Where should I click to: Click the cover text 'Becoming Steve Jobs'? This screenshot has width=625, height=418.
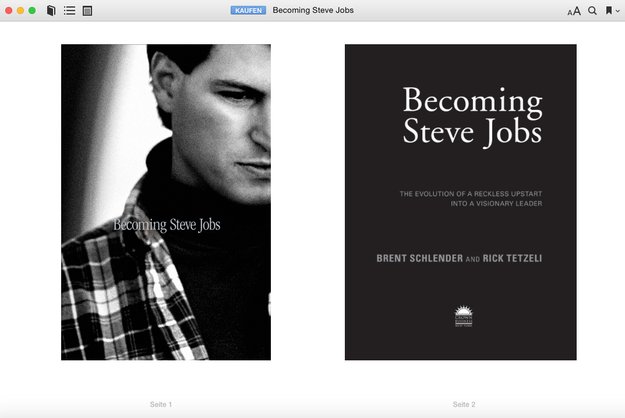pos(167,225)
